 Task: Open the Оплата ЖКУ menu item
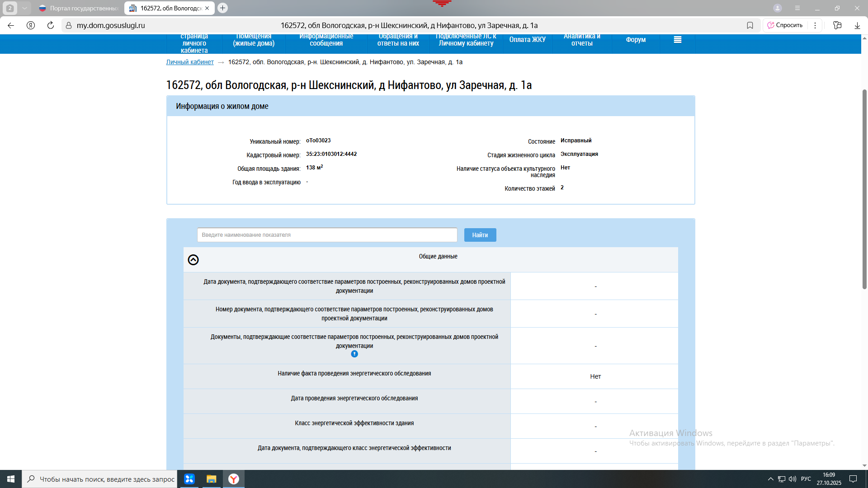click(x=527, y=40)
